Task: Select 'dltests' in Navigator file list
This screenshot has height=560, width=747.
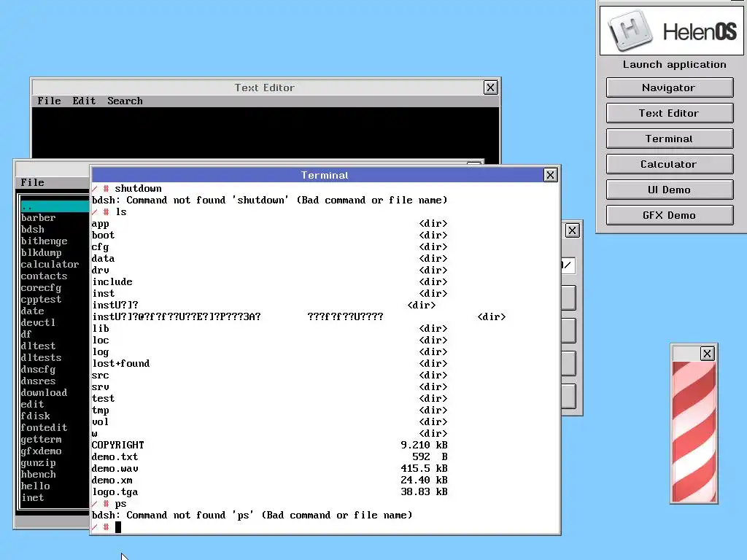Action: tap(41, 357)
